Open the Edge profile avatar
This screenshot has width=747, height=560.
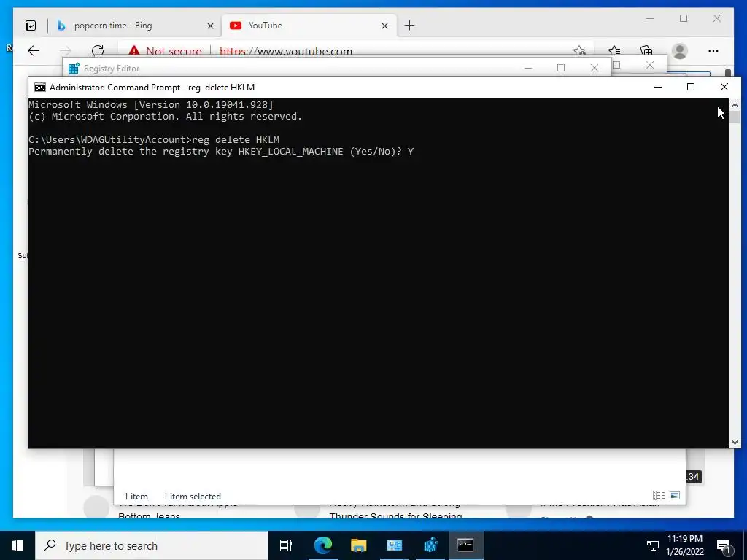(680, 51)
